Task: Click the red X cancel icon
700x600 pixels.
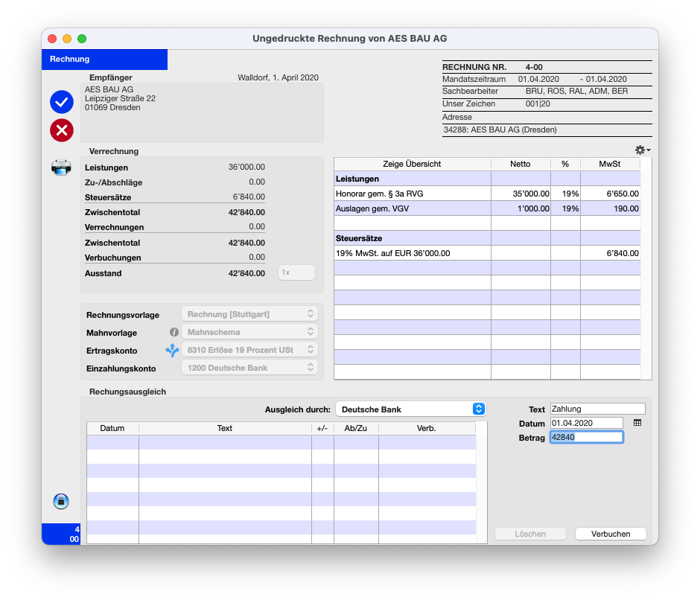Action: [x=62, y=130]
